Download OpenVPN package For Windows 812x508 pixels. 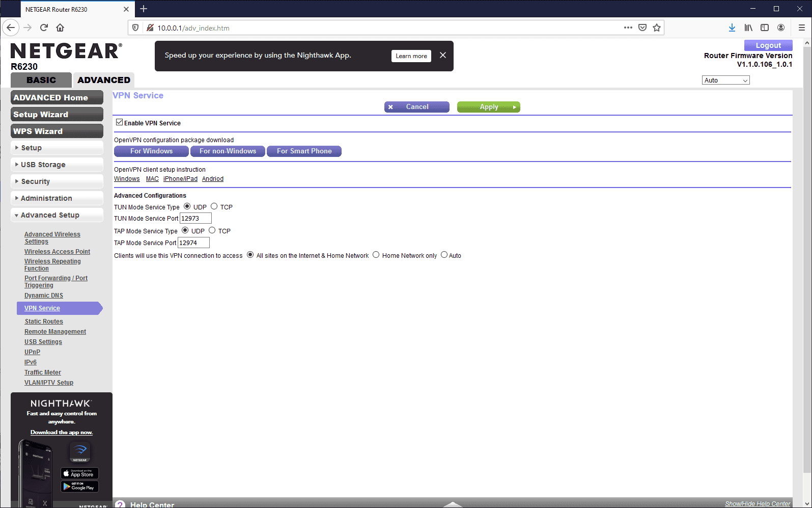[x=151, y=151]
